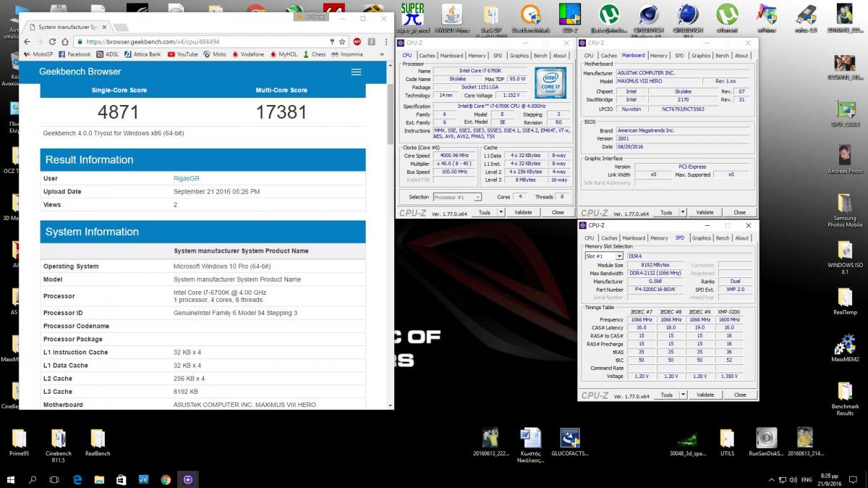
Task: Open the Samsung Photos Mobile folder
Action: click(x=845, y=211)
